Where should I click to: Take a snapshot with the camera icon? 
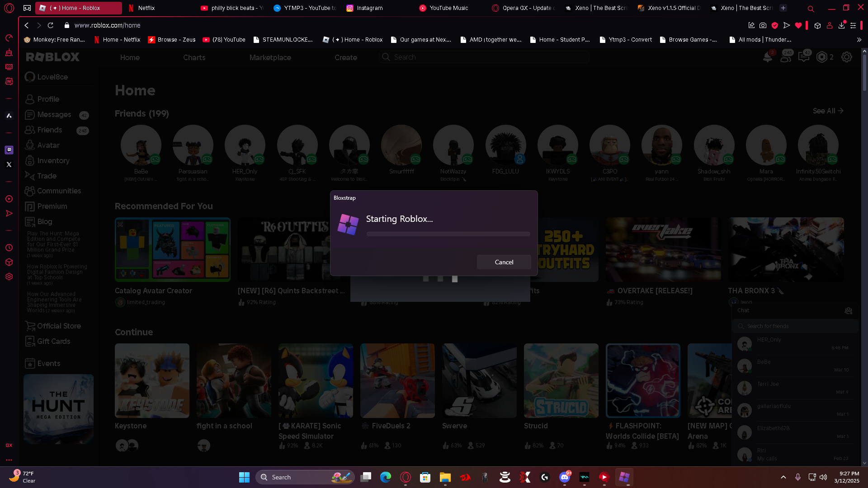click(x=763, y=25)
